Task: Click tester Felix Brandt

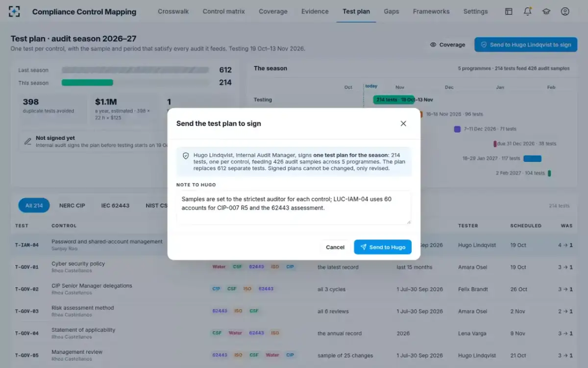Action: click(x=473, y=289)
